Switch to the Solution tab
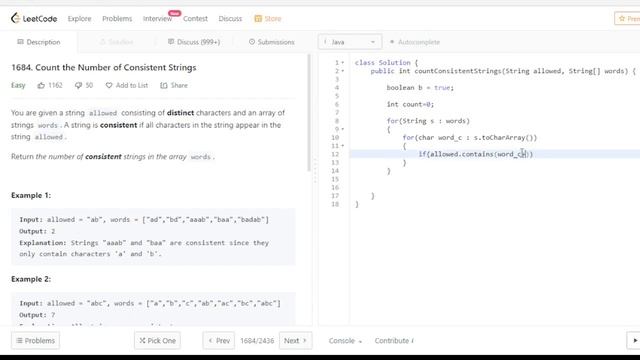The image size is (640, 360). coord(116,42)
